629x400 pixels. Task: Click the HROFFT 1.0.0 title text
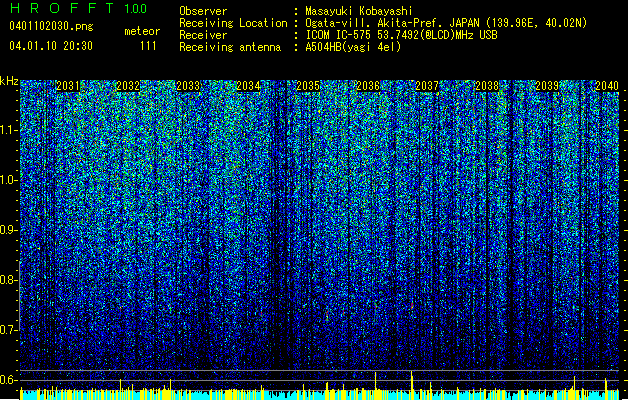click(78, 8)
